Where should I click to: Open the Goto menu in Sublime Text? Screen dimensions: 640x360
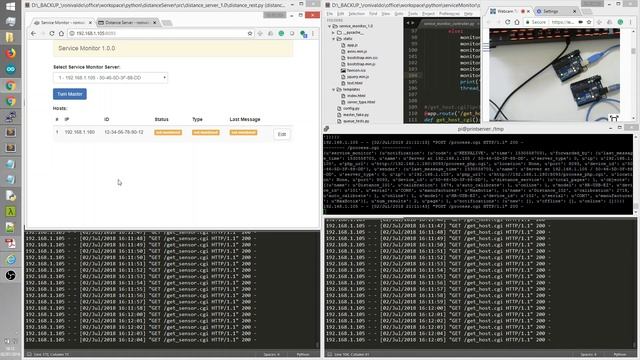coord(399,14)
